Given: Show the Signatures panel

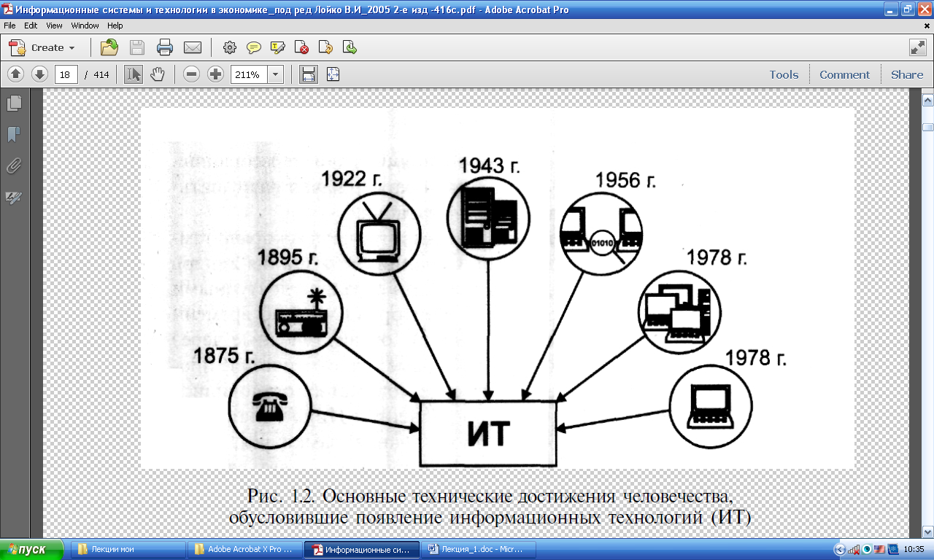Looking at the screenshot, I should point(14,197).
